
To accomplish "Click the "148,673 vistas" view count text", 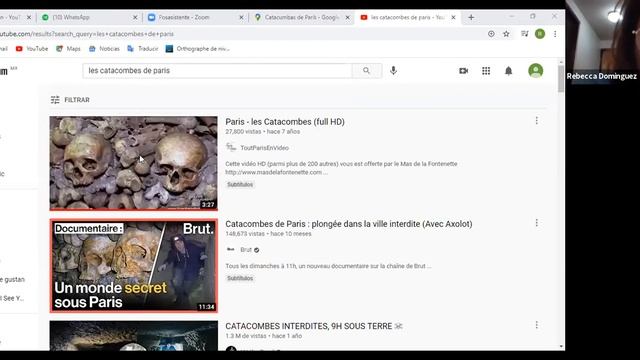I will 245,234.
